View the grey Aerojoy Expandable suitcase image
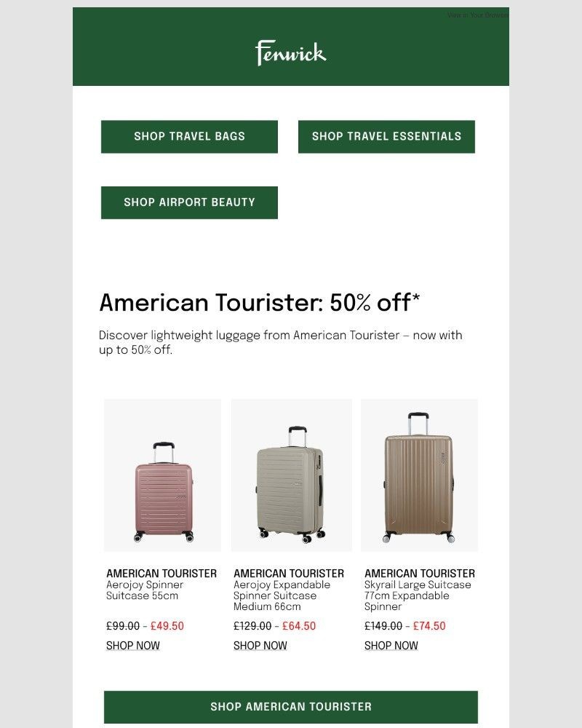 [292, 475]
